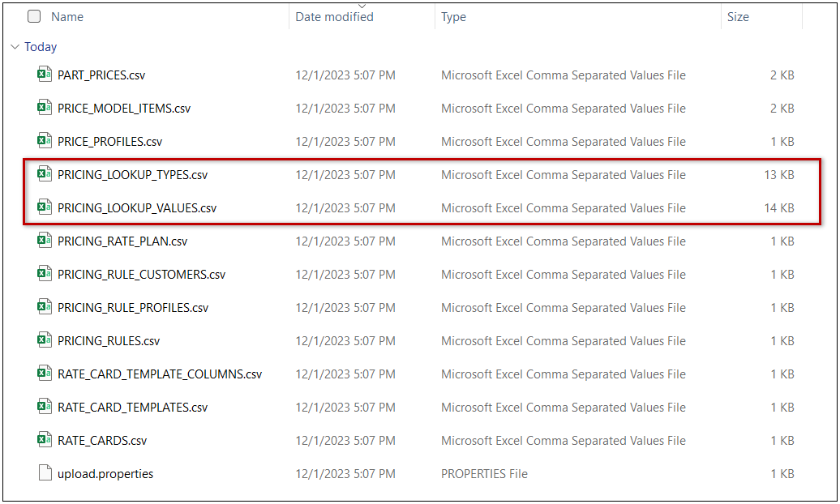Click the date modified of PRICING_RULES.csv

(x=345, y=341)
